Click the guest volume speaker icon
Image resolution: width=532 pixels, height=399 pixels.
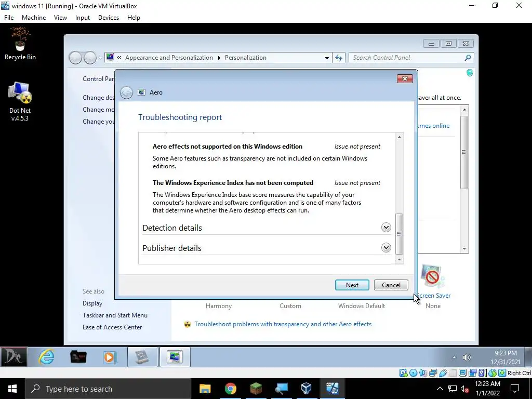467,357
